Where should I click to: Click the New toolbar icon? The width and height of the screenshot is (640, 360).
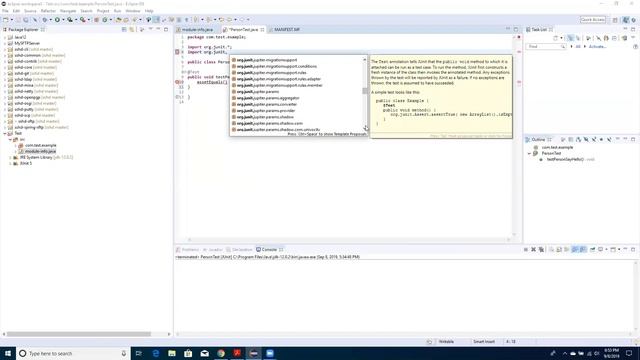coord(6,20)
